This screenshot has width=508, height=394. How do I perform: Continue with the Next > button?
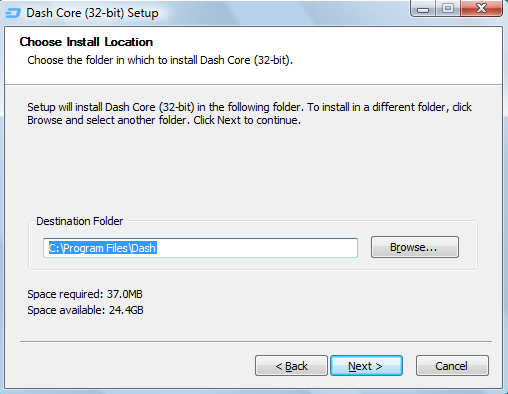tap(366, 366)
